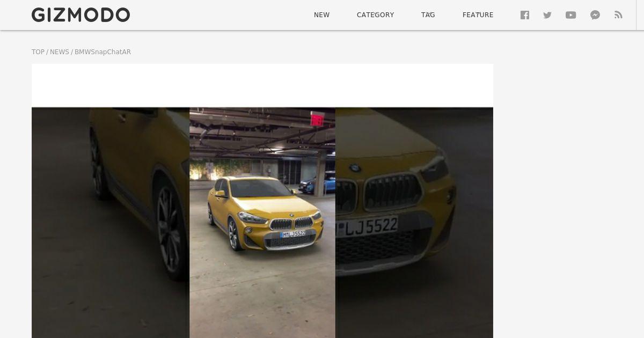The width and height of the screenshot is (644, 338).
Task: Open the RSS feed icon
Action: coord(618,15)
